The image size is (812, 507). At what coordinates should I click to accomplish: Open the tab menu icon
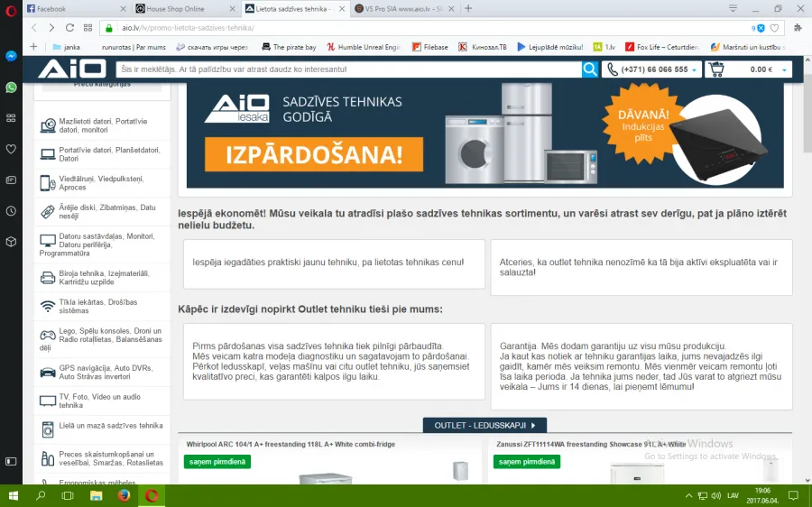pyautogui.click(x=733, y=8)
